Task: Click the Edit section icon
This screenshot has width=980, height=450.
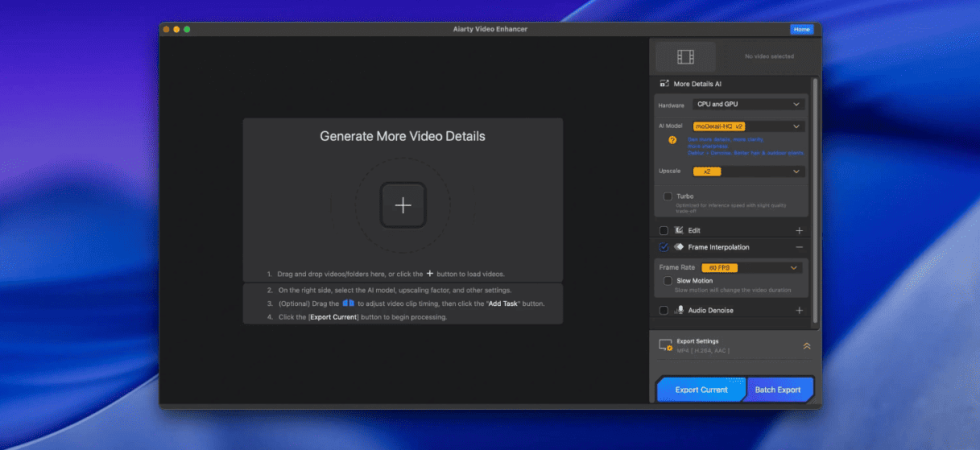Action: coord(679,231)
